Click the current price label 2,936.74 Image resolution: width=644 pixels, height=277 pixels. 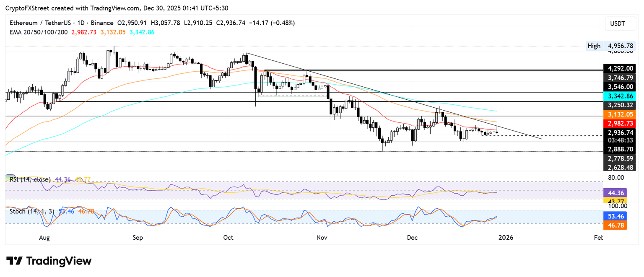pos(618,132)
